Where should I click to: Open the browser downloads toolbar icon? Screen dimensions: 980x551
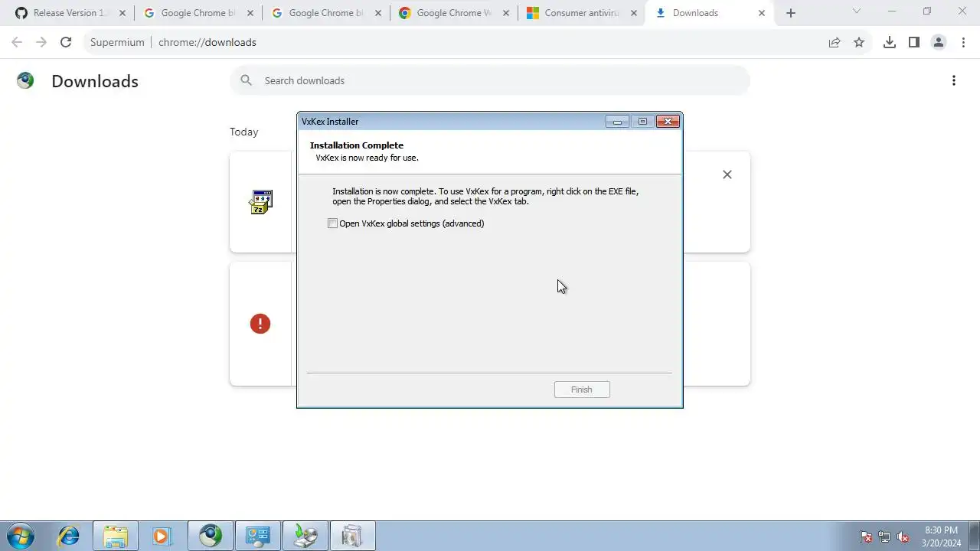pyautogui.click(x=890, y=42)
